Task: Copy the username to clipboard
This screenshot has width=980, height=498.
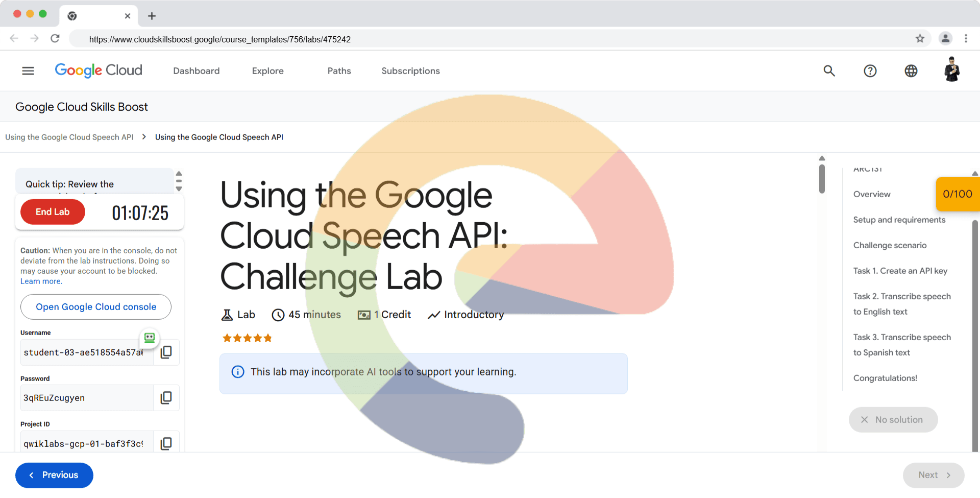Action: 166,352
